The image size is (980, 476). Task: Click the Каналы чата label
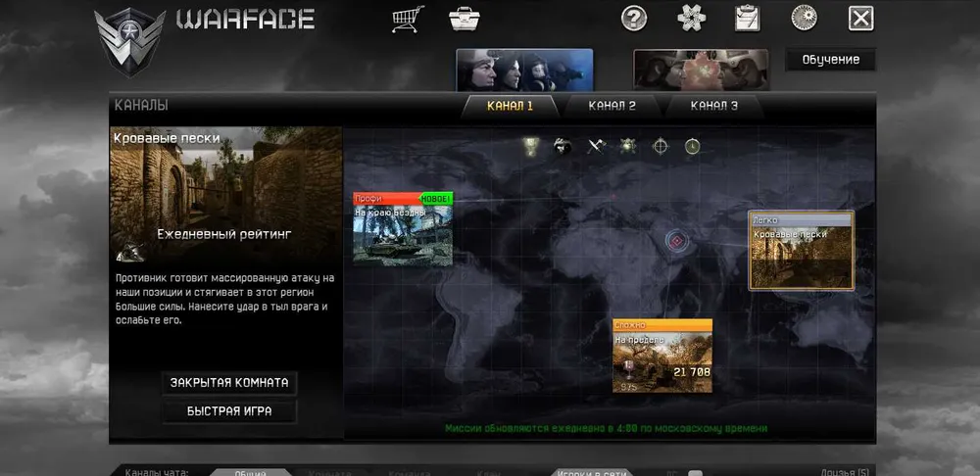click(x=157, y=472)
